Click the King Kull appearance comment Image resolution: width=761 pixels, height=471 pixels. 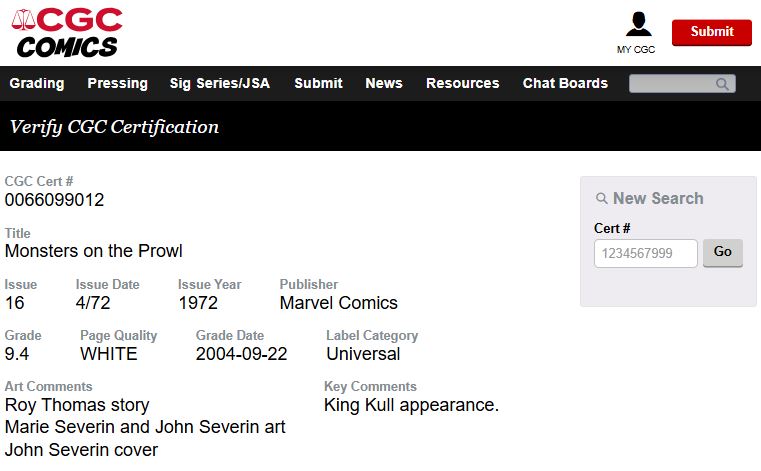(411, 405)
